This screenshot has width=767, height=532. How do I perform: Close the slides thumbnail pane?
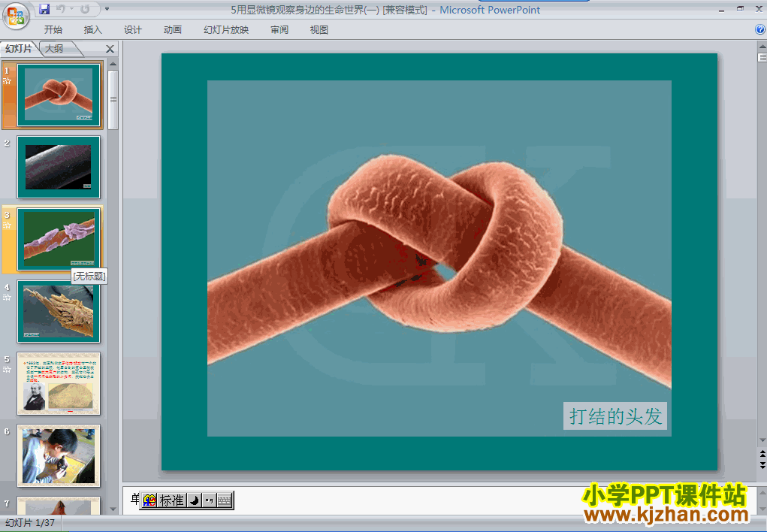(110, 49)
